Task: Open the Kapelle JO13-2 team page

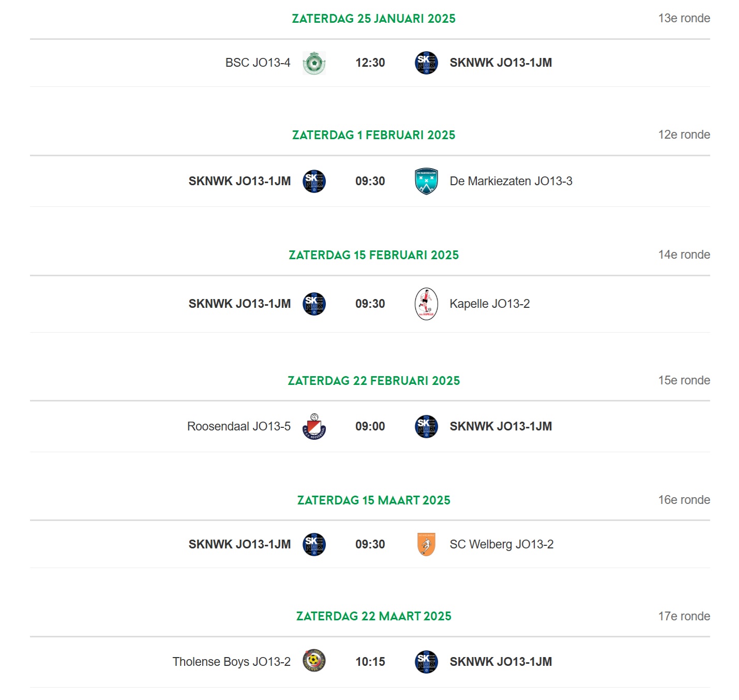Action: (x=490, y=304)
